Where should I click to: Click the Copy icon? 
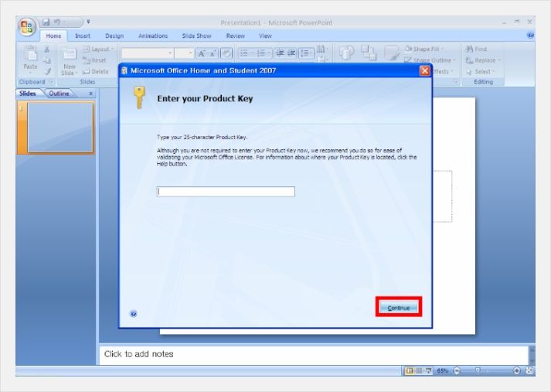[x=46, y=60]
